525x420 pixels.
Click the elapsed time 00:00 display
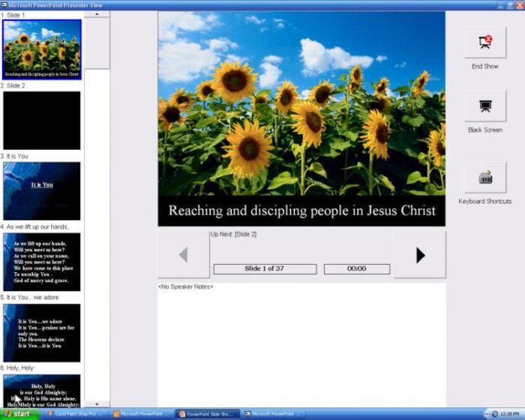357,268
